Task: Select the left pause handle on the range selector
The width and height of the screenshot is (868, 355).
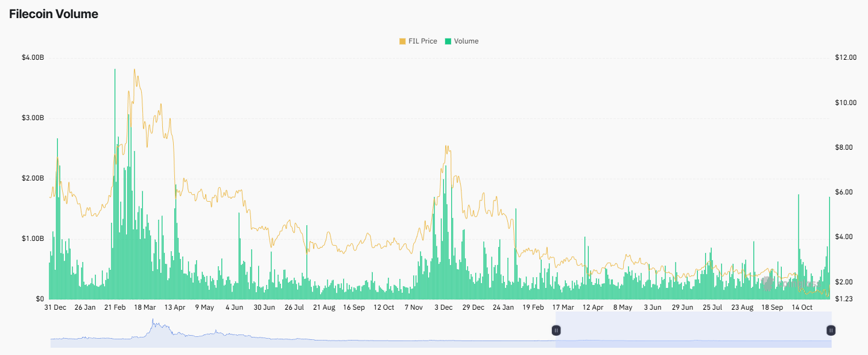Action: (556, 330)
